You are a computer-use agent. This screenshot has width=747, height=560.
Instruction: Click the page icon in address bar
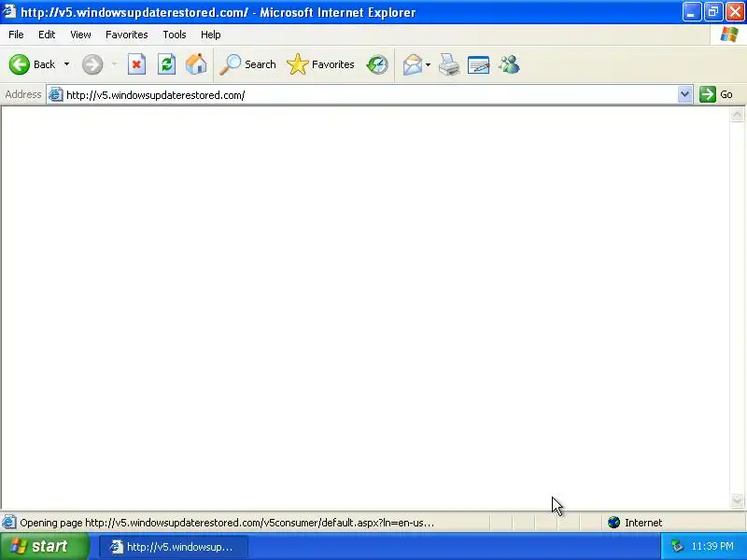click(x=56, y=95)
